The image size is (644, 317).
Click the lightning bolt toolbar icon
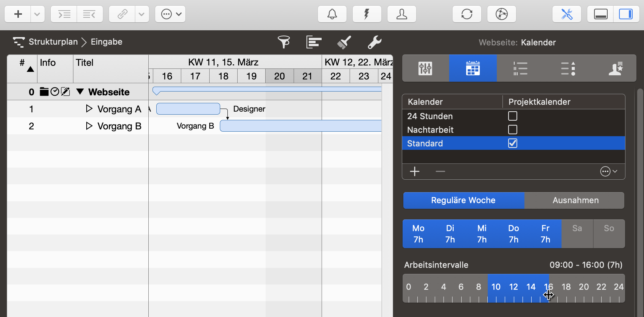pyautogui.click(x=367, y=14)
